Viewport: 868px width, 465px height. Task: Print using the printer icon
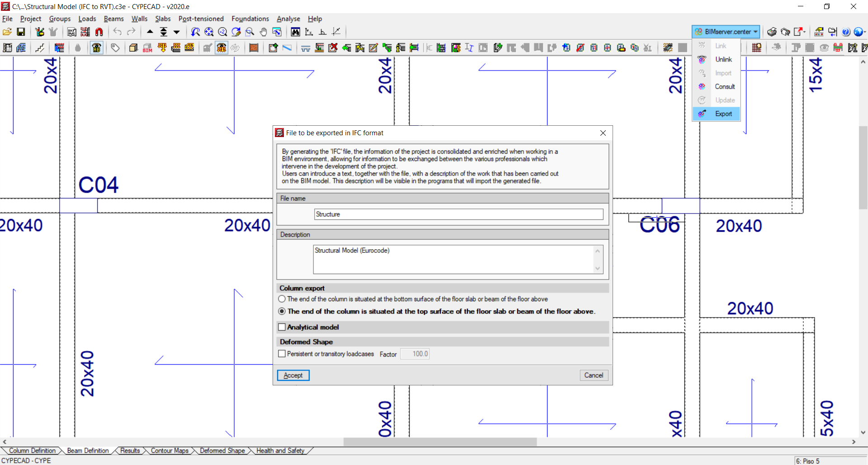tap(772, 32)
